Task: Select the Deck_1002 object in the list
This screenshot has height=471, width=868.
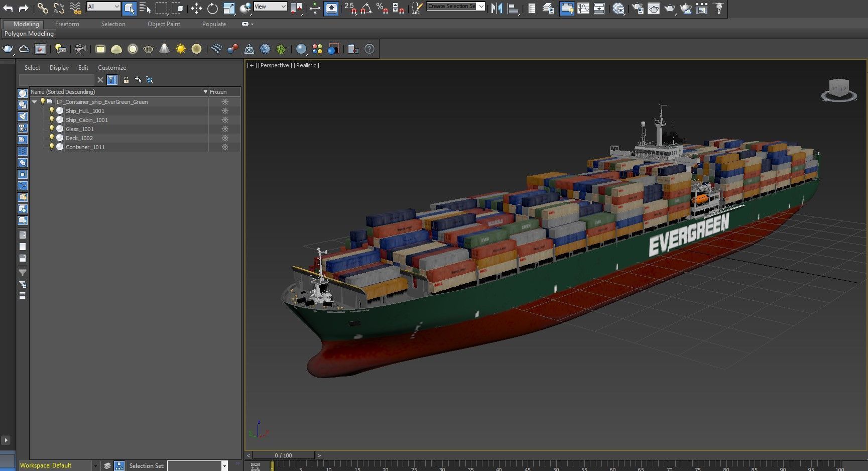Action: (79, 138)
